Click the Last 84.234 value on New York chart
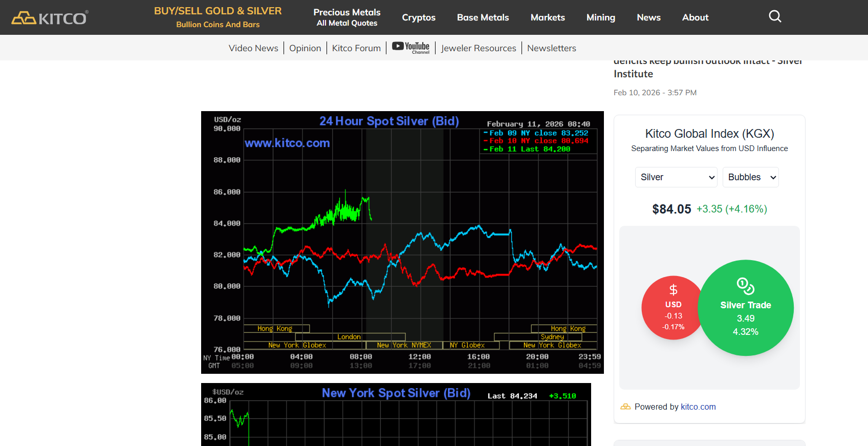The width and height of the screenshot is (868, 446). tap(512, 396)
